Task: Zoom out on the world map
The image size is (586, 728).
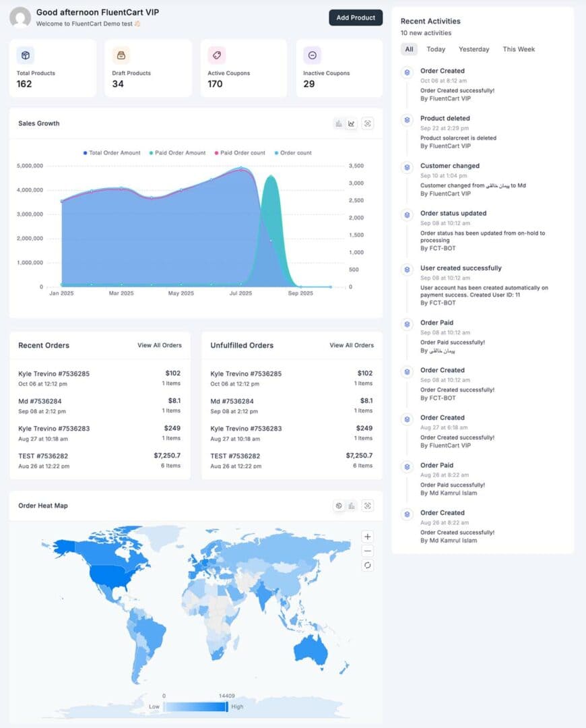Action: click(367, 551)
